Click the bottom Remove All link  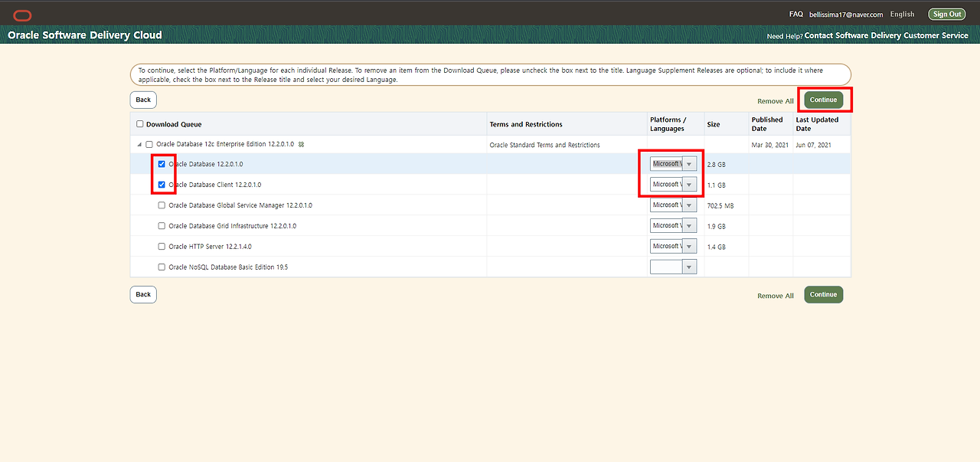click(x=776, y=296)
